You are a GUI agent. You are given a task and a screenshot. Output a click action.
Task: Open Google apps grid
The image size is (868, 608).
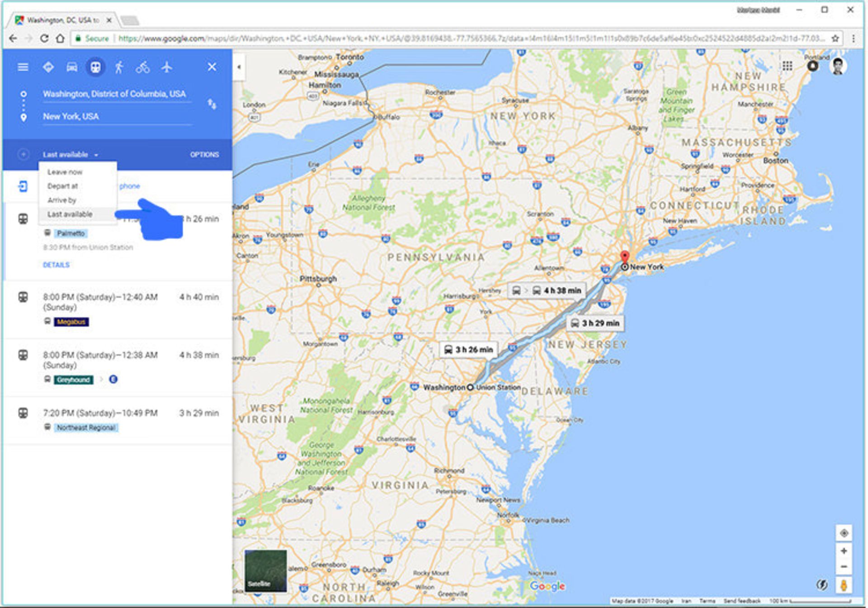pyautogui.click(x=787, y=66)
